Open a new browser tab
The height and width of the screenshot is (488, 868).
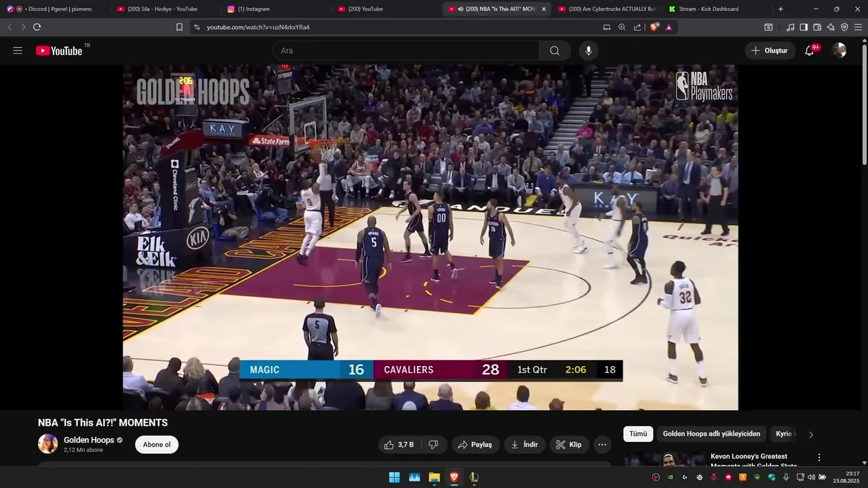(x=781, y=9)
